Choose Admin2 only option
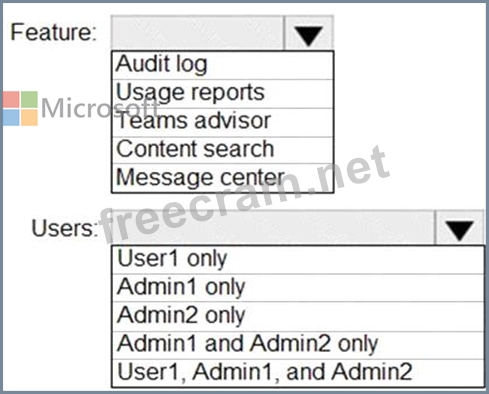 (298, 316)
